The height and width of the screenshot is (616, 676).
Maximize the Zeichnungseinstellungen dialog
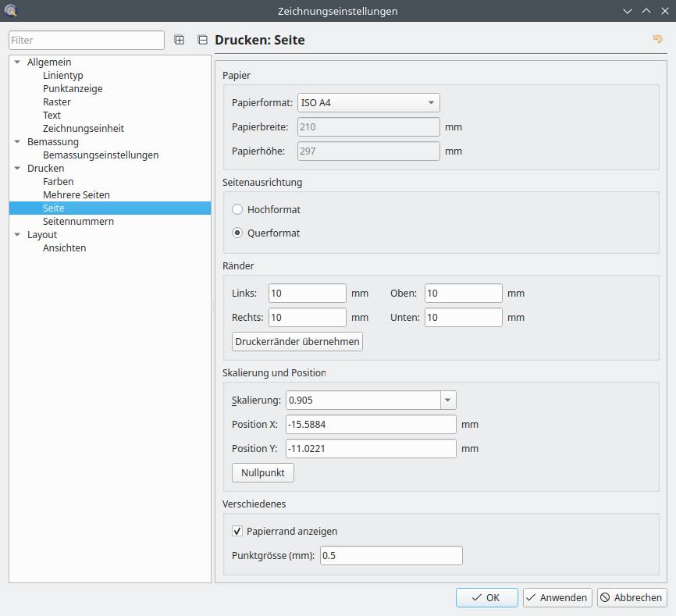pyautogui.click(x=646, y=11)
